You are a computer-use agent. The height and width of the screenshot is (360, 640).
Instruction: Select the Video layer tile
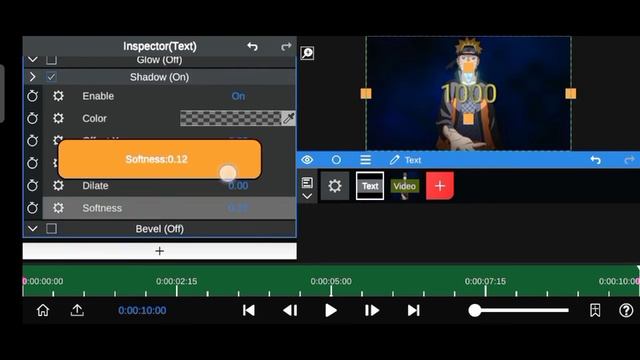click(404, 186)
